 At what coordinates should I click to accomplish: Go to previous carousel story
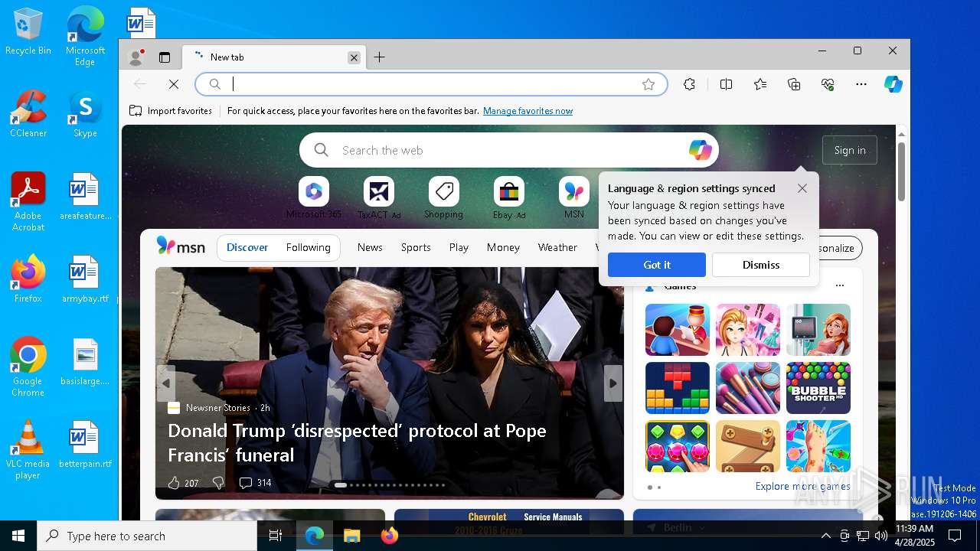click(165, 383)
